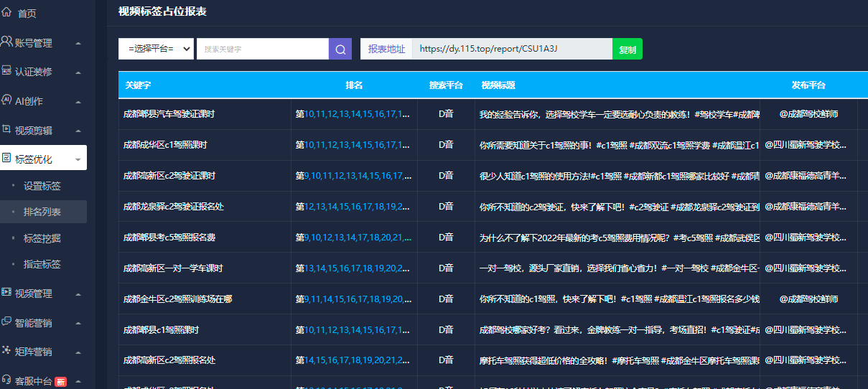This screenshot has width=868, height=389.
Task: Expand the 账号管理 menu arrow
Action: coord(78,43)
